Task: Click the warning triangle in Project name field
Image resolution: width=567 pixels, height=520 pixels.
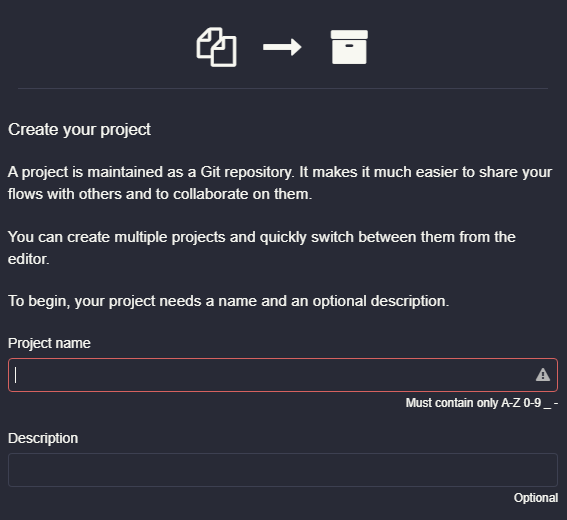Action: point(543,375)
